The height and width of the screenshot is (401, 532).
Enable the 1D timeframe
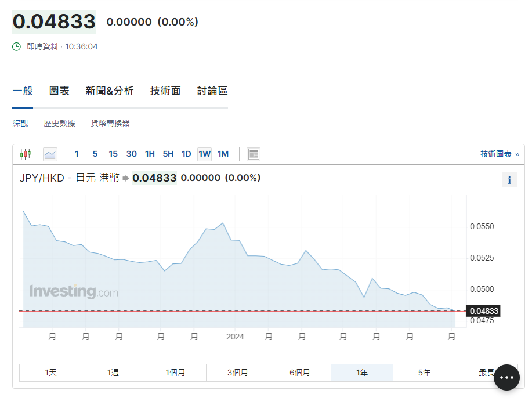pyautogui.click(x=186, y=154)
